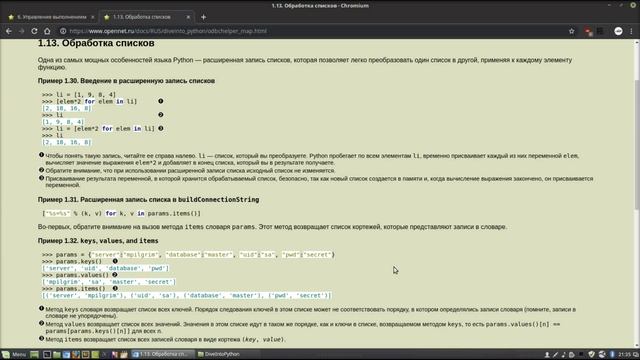The height and width of the screenshot is (360, 640).
Task: Click callout 3 beside 'li = [elem*2 for elem in li]'
Action: 160,128
